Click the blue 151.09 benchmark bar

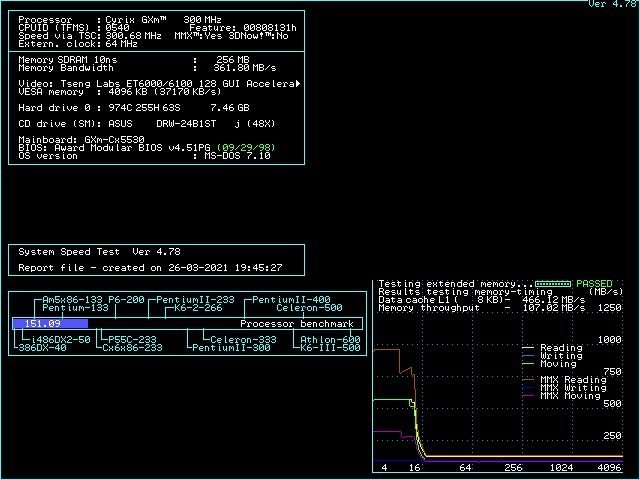(50, 324)
